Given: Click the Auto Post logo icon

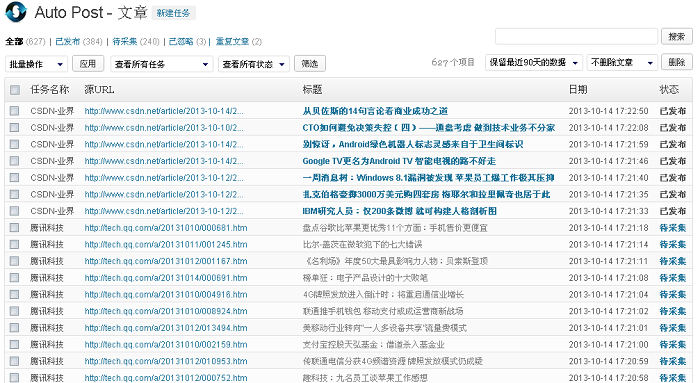Looking at the screenshot, I should pyautogui.click(x=16, y=12).
